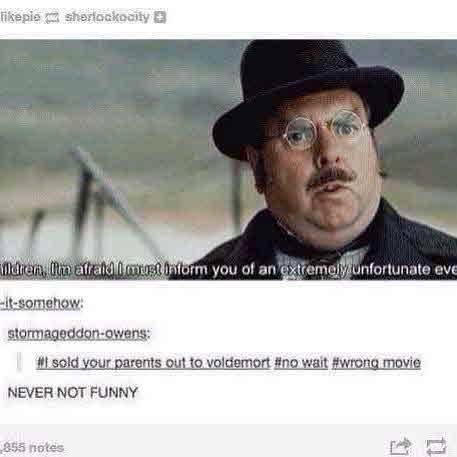Open the #I sold your parents out to voldemort tag
This screenshot has width=457, height=457.
[x=153, y=362]
